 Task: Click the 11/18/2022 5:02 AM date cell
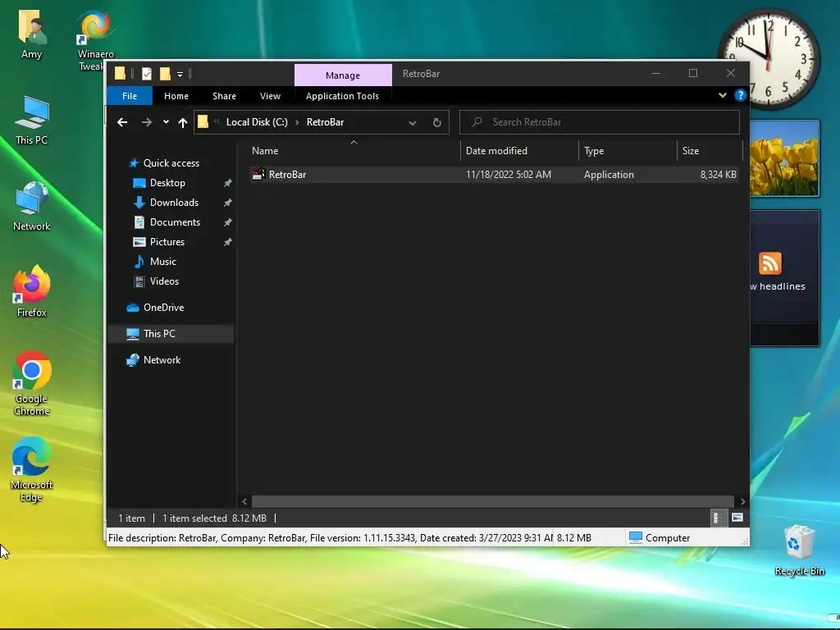point(509,175)
